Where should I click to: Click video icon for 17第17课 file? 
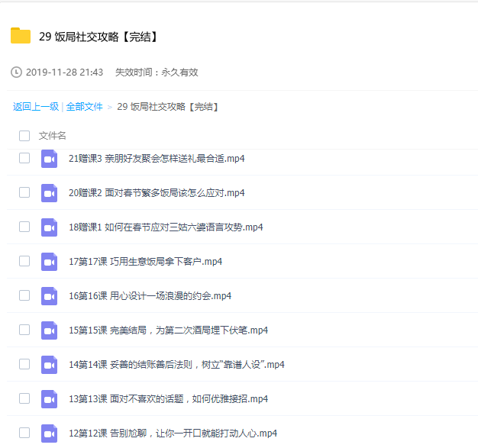pos(49,262)
